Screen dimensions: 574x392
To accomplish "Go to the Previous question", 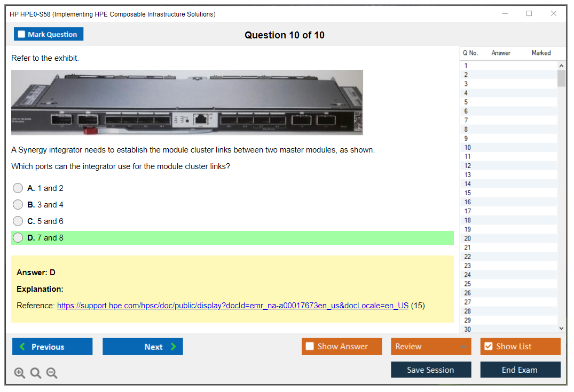I will tap(52, 347).
